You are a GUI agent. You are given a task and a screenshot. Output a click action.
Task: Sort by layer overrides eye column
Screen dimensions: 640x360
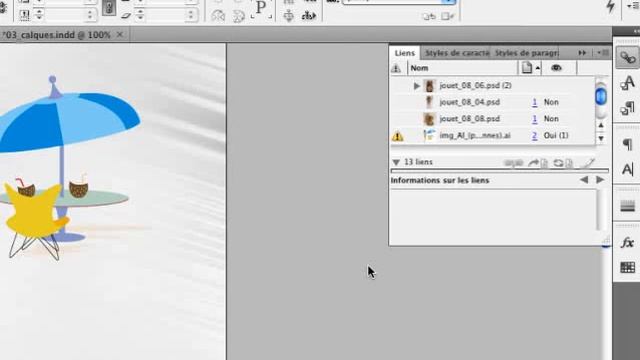click(x=556, y=68)
